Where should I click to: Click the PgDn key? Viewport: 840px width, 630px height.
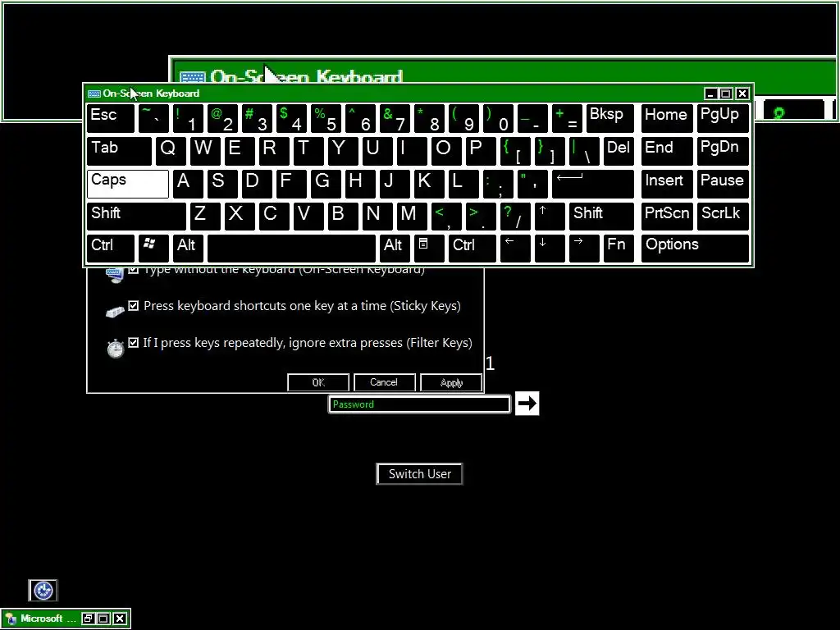coord(723,151)
